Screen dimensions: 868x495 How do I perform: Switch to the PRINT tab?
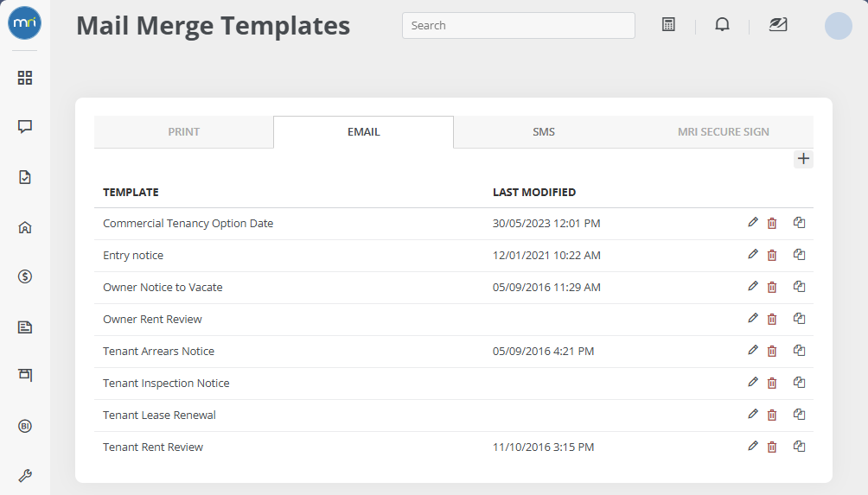point(184,132)
